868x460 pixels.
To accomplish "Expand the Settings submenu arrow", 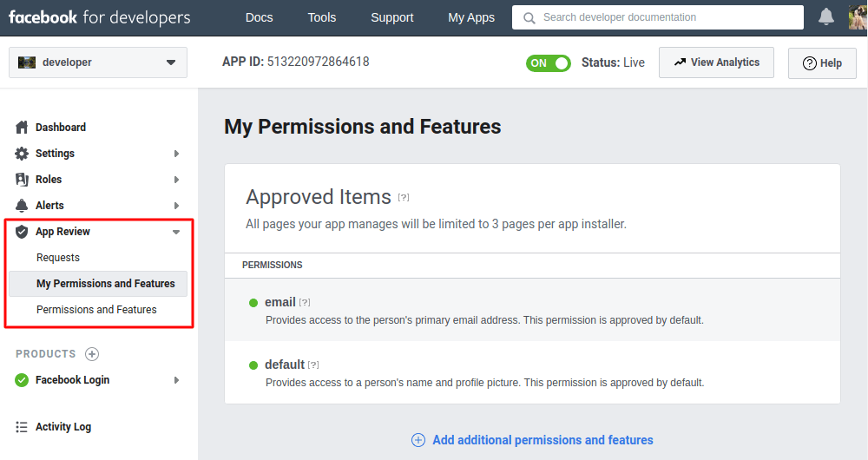I will pos(176,154).
